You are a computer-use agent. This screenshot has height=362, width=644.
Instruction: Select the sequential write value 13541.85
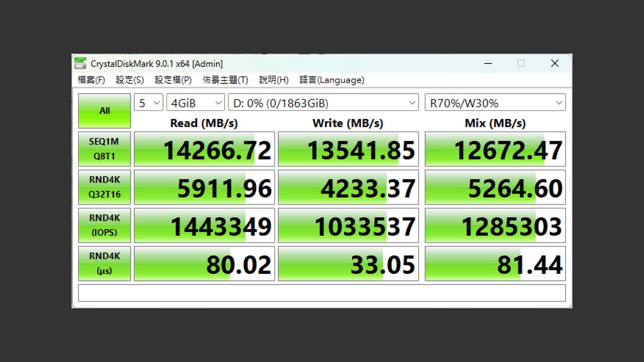[349, 149]
